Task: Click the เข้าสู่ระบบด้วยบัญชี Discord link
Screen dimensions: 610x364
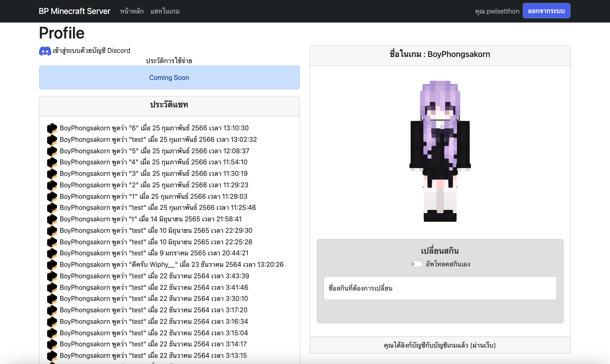Action: click(x=91, y=50)
